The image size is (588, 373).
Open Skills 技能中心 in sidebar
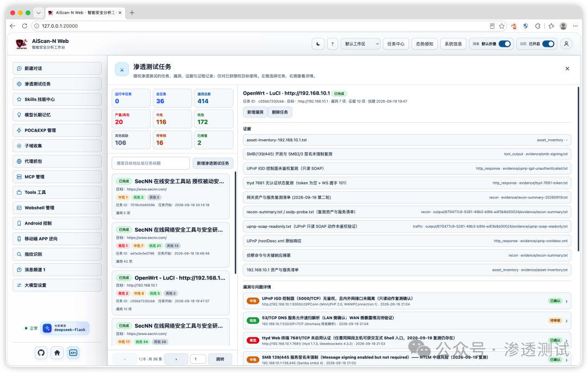click(x=57, y=100)
